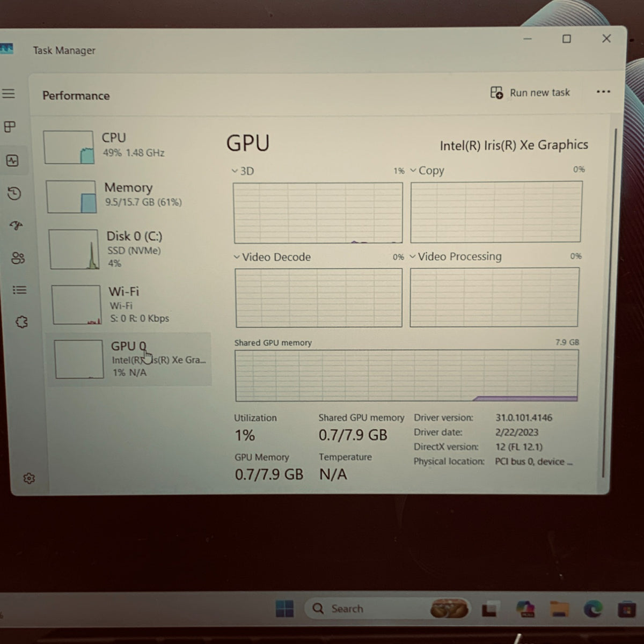
Task: Click the Windows Start button
Action: click(x=284, y=609)
